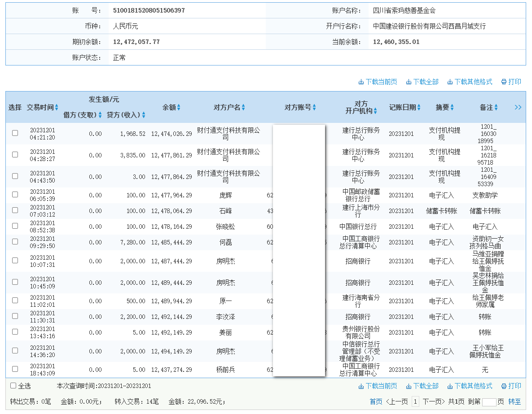The image size is (532, 414).
Task: Click bottom 下载其他格式 link
Action: (x=470, y=386)
